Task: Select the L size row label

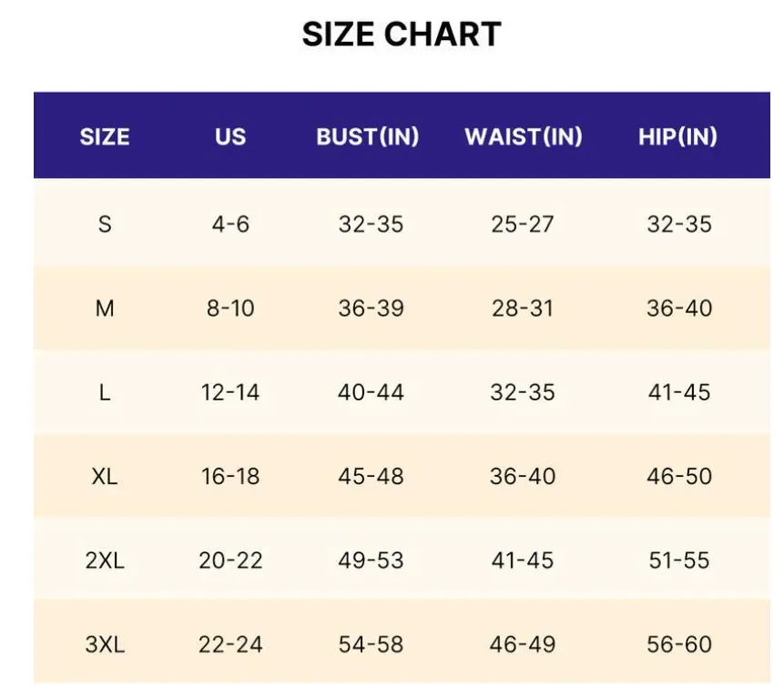Action: pyautogui.click(x=105, y=392)
